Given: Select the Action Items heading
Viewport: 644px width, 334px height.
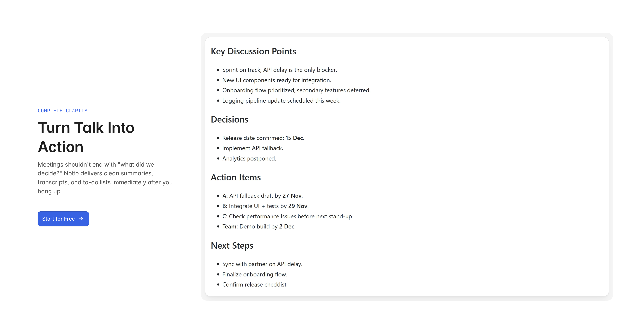Looking at the screenshot, I should pyautogui.click(x=236, y=177).
